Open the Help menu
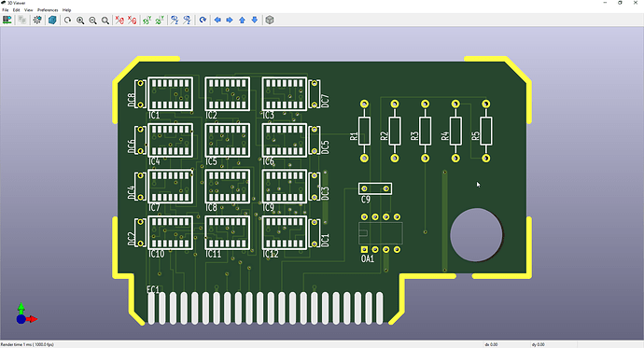 tap(66, 10)
